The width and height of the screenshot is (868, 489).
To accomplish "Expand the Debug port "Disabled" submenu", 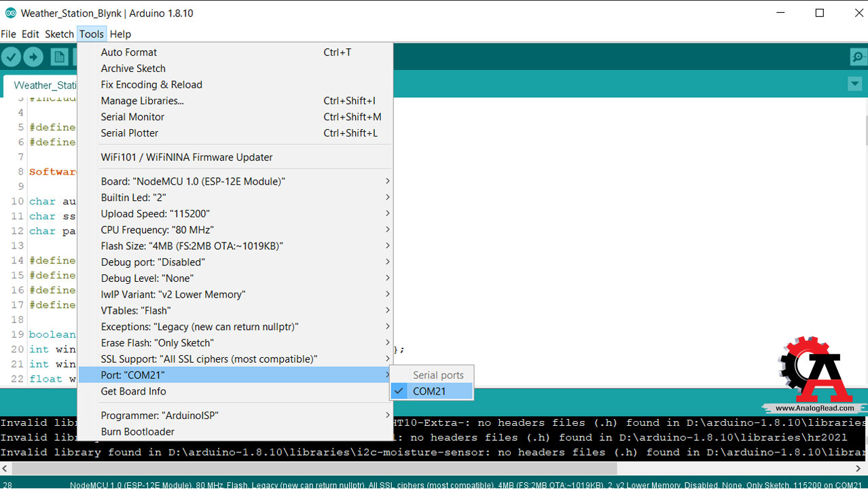I will (x=235, y=262).
